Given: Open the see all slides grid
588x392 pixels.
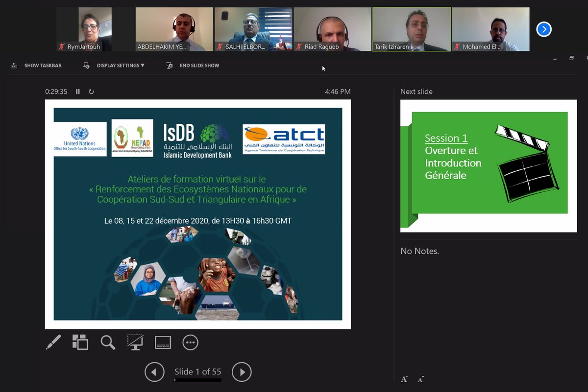Looking at the screenshot, I should point(80,342).
